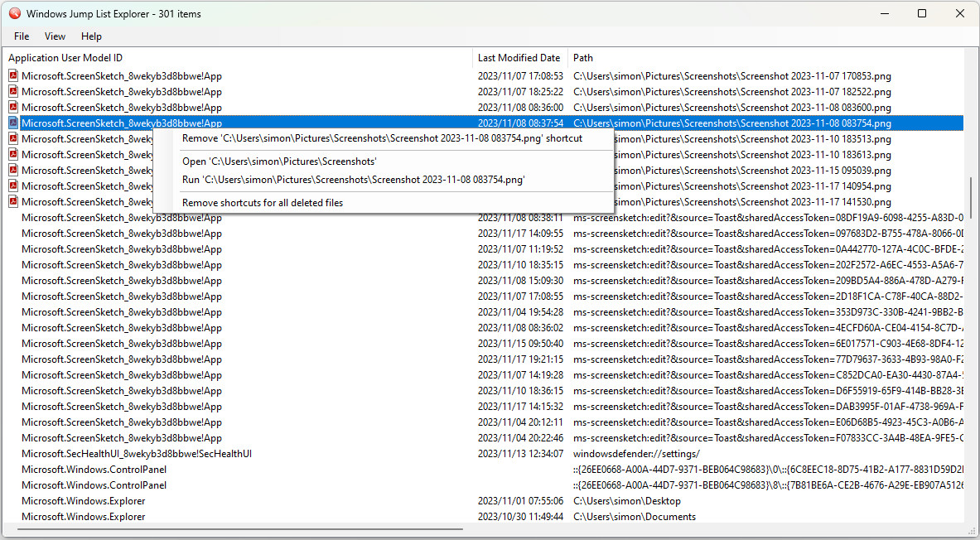
Task: Click file icon of selected 08:37:54 row
Action: (x=14, y=123)
